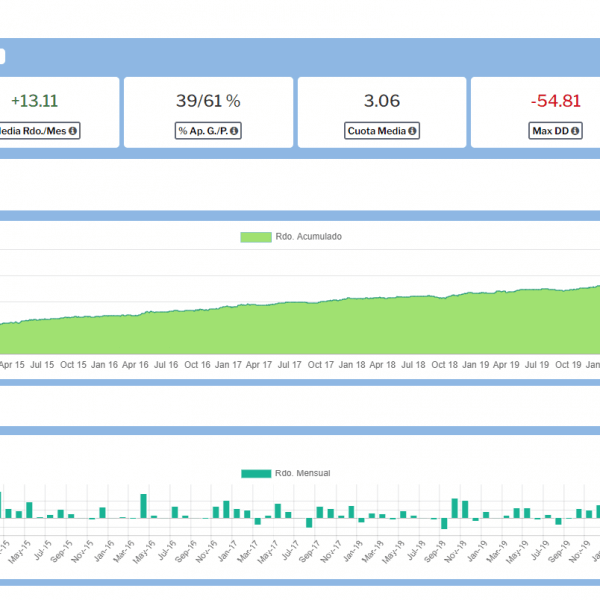Click the Jan 17 axis label
The width and height of the screenshot is (600, 600).
coord(228,365)
